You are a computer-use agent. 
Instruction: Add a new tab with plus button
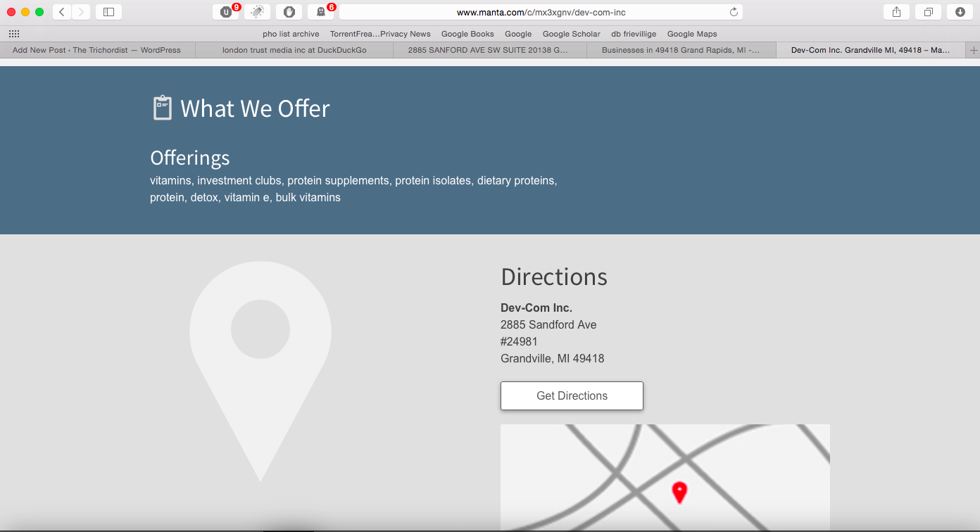[x=974, y=50]
